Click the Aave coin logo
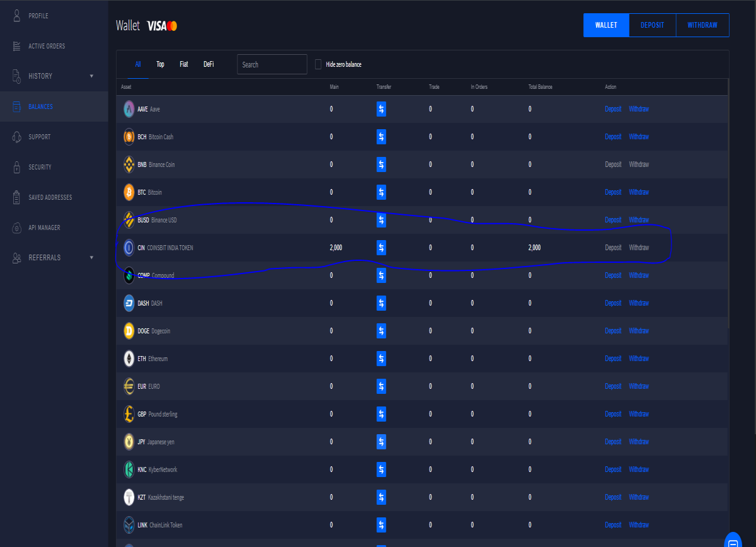The height and width of the screenshot is (547, 756). point(129,109)
